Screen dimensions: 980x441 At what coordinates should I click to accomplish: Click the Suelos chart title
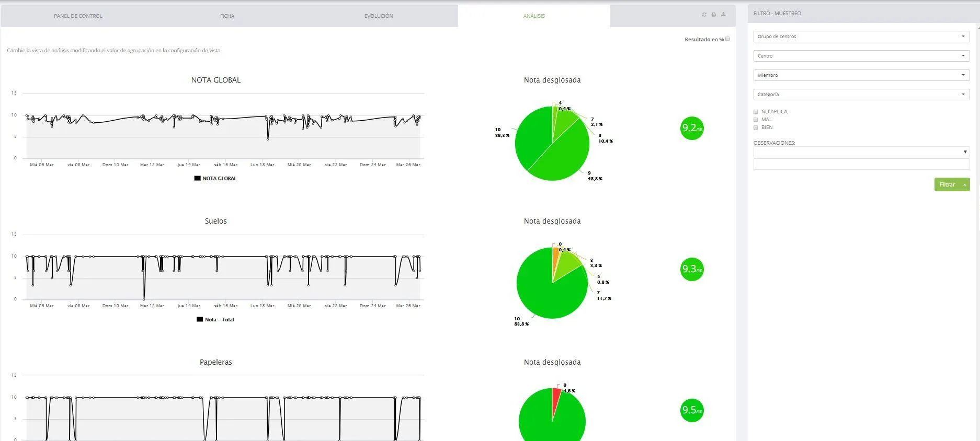(215, 221)
